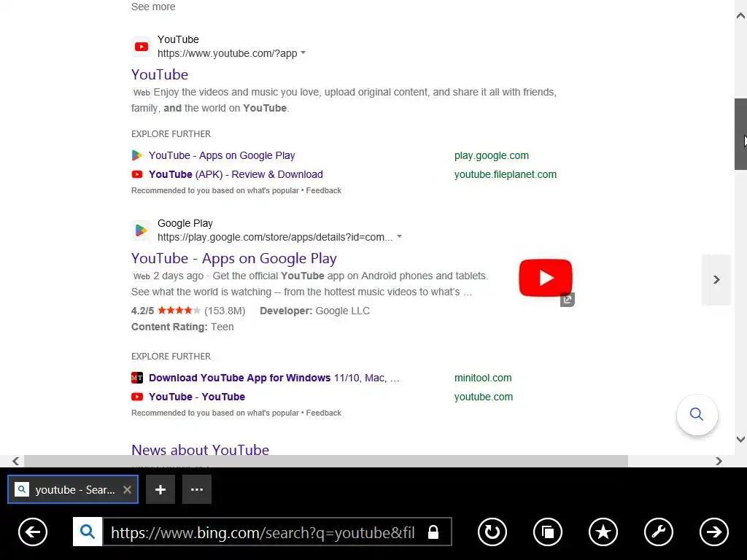Click See more at the top
747x560 pixels.
tap(153, 7)
